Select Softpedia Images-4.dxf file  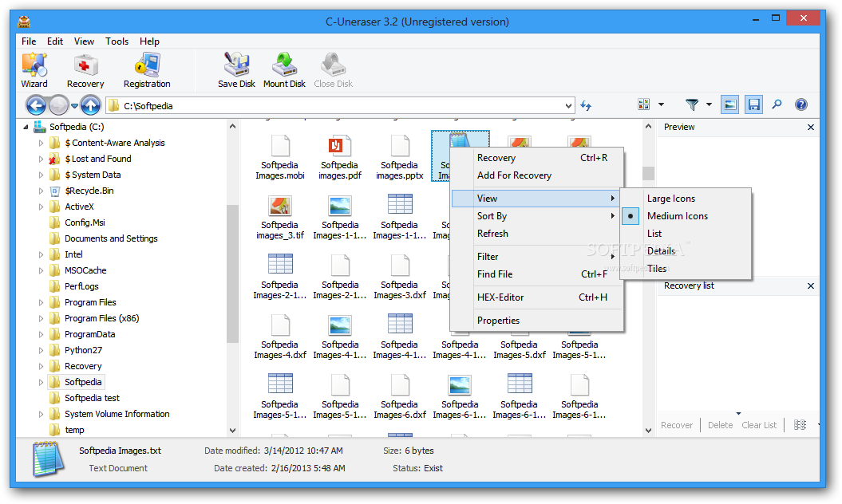pyautogui.click(x=280, y=336)
